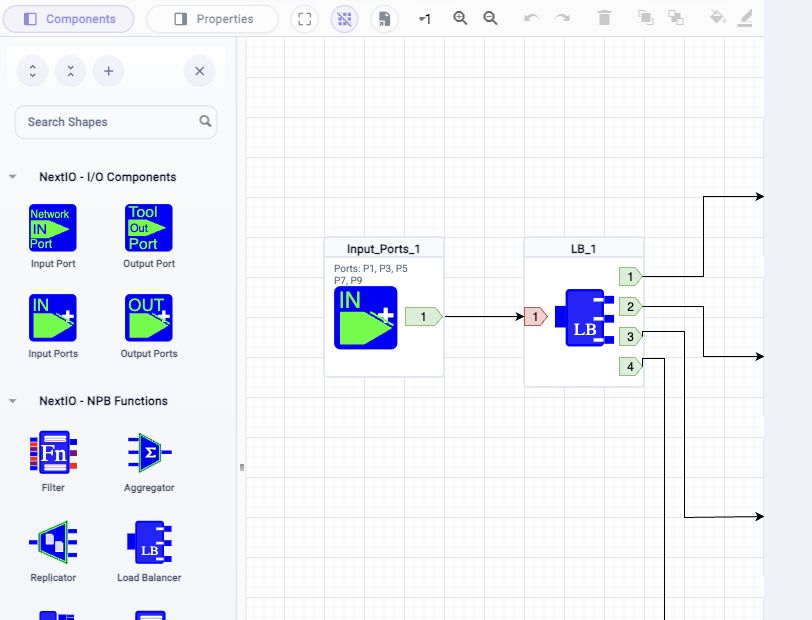Viewport: 812px width, 620px height.
Task: Collapse NextIO - NPB Functions section
Action: click(12, 401)
